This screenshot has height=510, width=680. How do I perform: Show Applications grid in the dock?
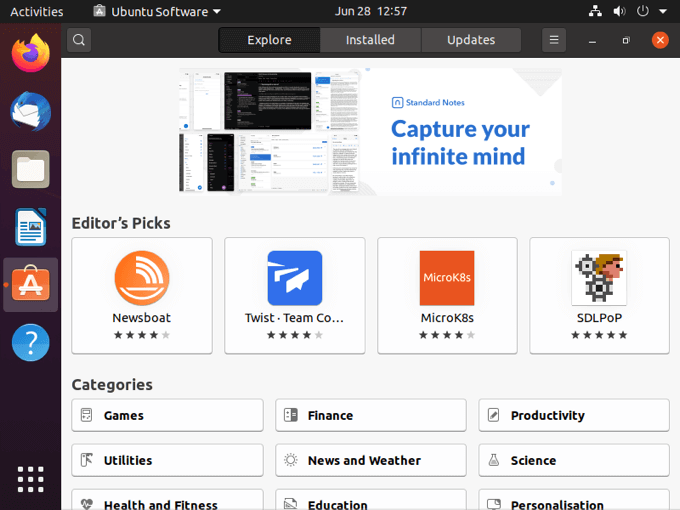pyautogui.click(x=31, y=479)
